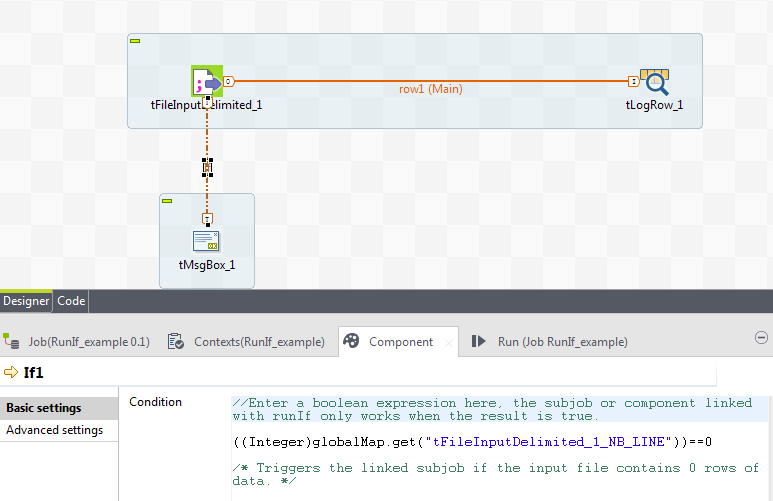Switch to the Designer tab
Viewport: 773px width, 501px height.
pyautogui.click(x=26, y=301)
